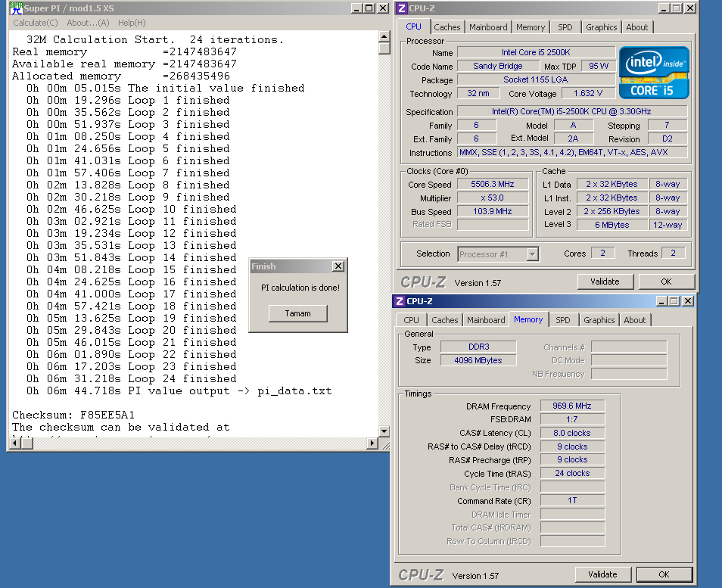
Task: Open the Help(H) menu in Super PI
Action: (132, 23)
